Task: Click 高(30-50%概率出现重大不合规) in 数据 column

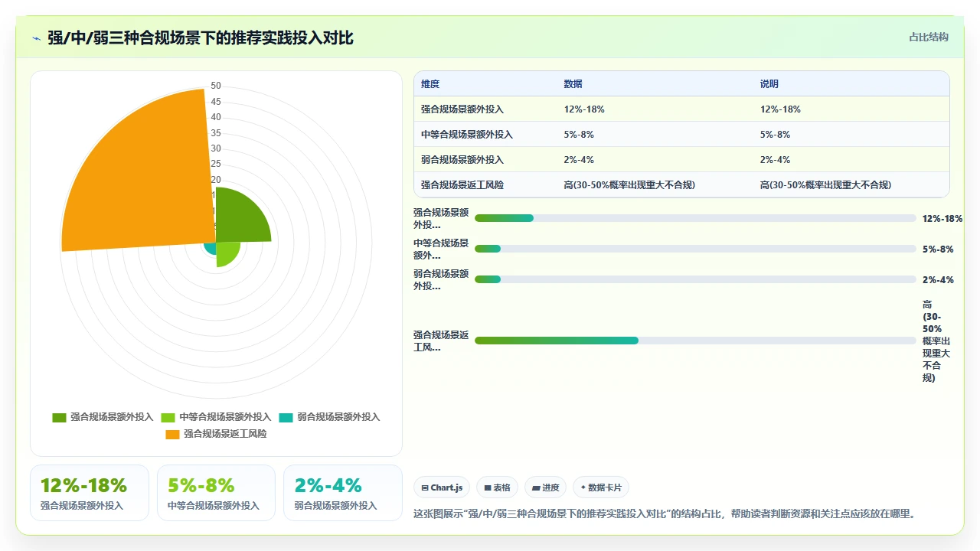Action: [x=629, y=185]
